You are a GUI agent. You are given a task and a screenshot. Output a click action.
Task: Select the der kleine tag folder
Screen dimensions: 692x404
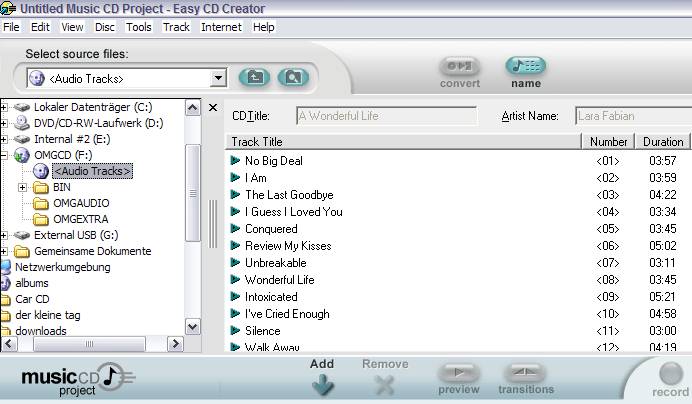click(48, 315)
